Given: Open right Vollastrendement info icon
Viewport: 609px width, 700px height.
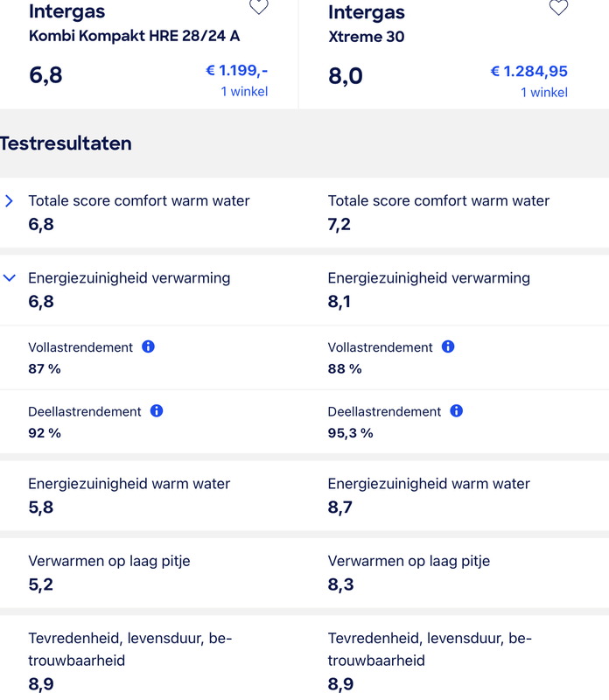Looking at the screenshot, I should click(448, 346).
